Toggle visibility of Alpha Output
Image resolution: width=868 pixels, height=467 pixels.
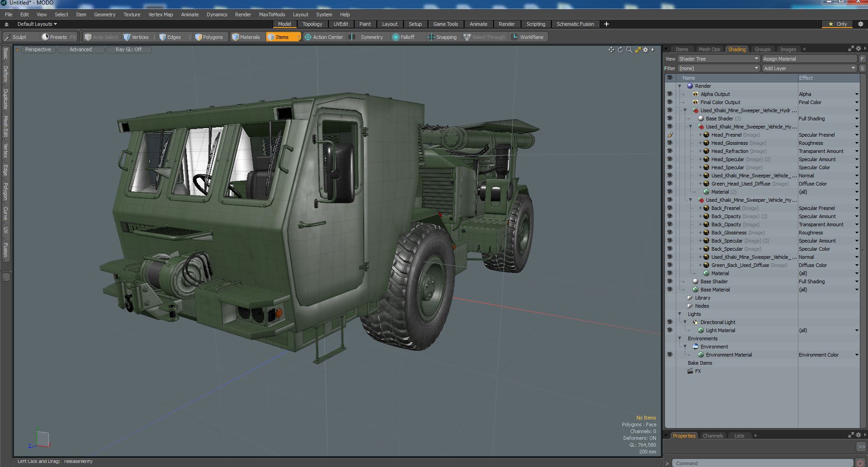pos(669,94)
